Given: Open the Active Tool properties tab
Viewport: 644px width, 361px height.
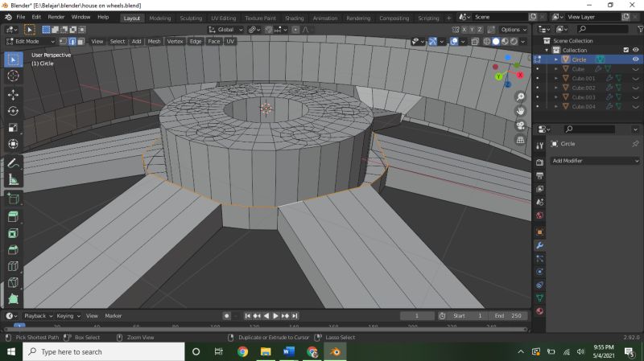Looking at the screenshot, I should click(x=539, y=146).
